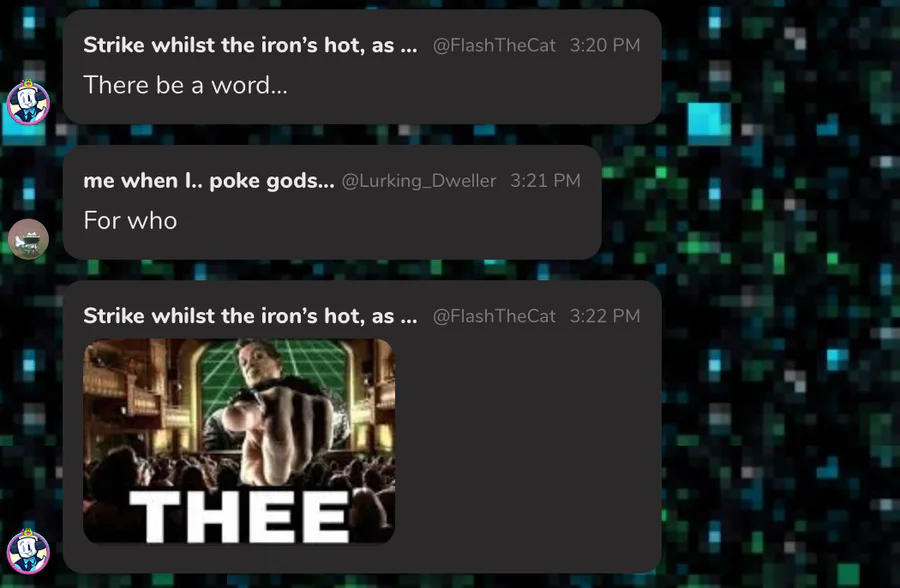900x588 pixels.
Task: Click the 3:21 PM timestamp
Action: (545, 181)
